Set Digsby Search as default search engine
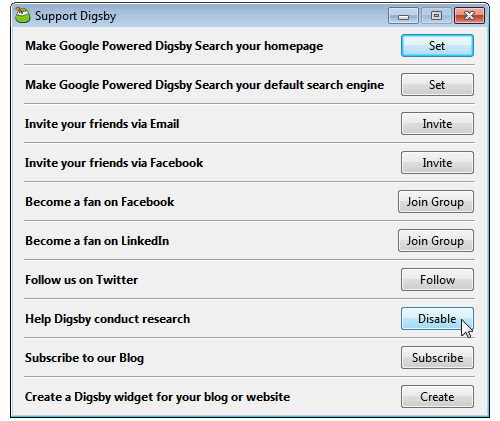 (437, 85)
